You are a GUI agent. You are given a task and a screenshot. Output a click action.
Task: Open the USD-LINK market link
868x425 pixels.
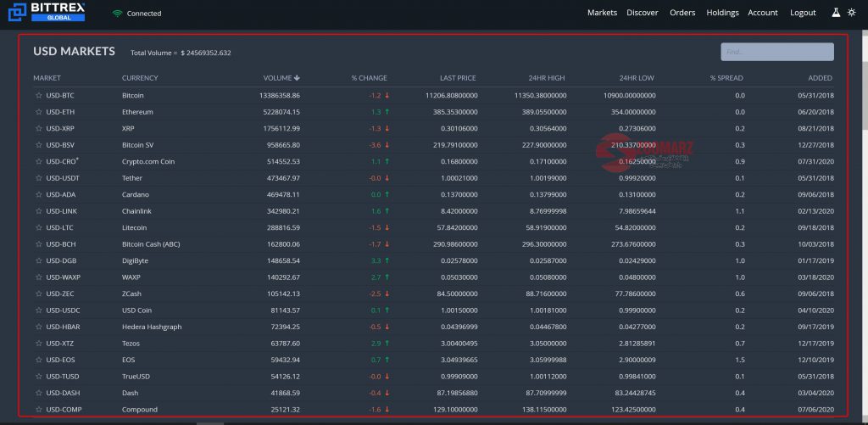click(61, 211)
